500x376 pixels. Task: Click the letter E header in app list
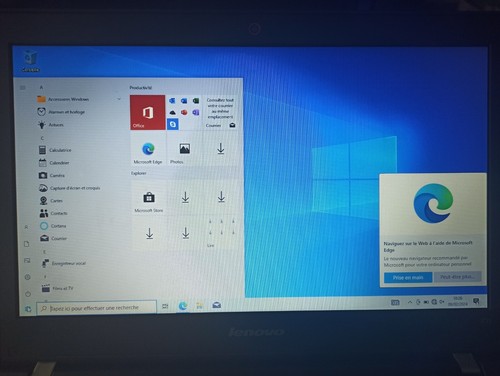coord(44,252)
